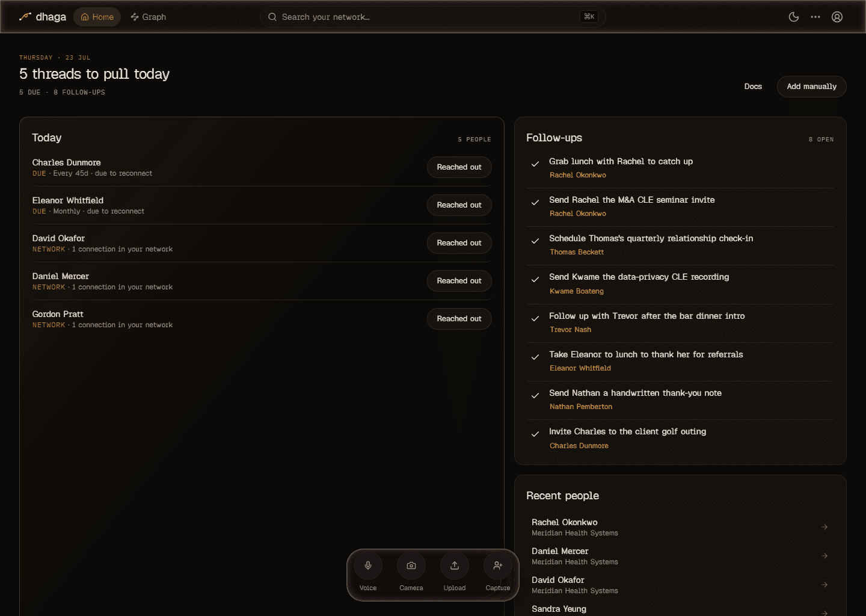Start a Voice capture with microphone

pos(368,565)
